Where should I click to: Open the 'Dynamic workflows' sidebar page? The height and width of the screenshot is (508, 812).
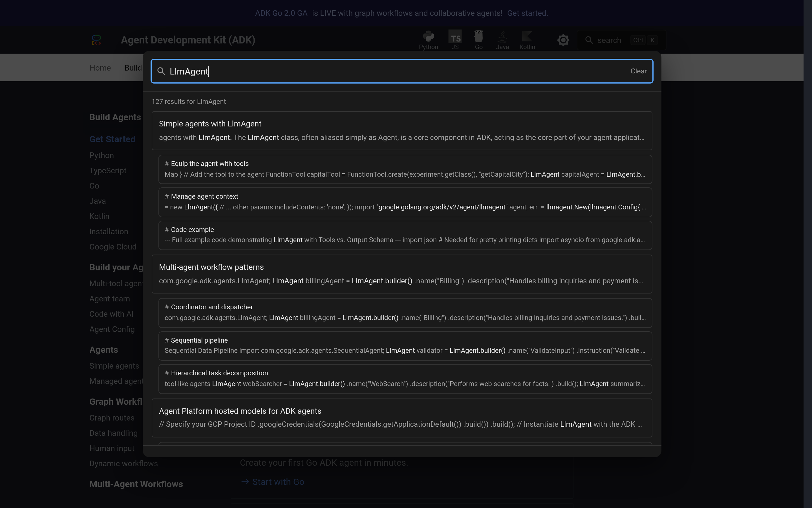[123, 463]
